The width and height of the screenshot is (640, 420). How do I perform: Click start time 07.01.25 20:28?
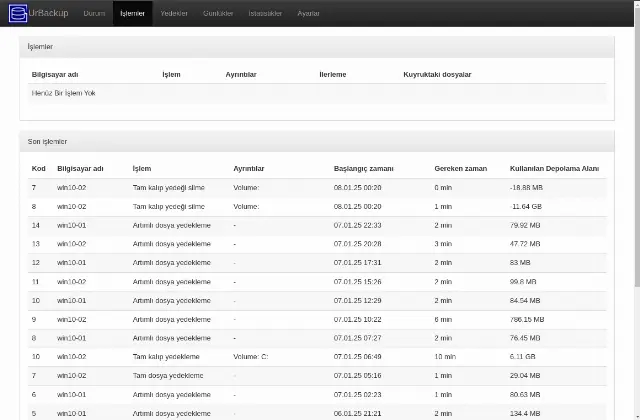[358, 244]
